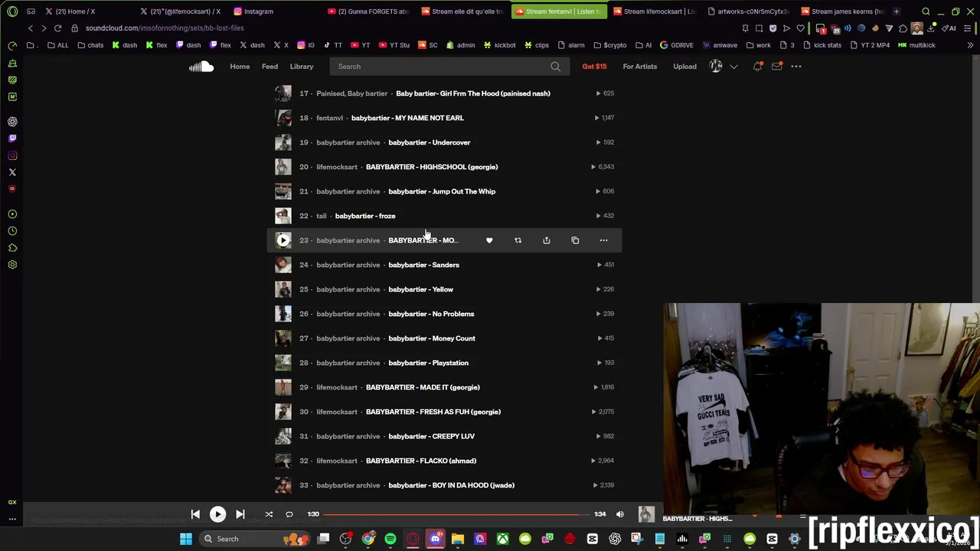Screen dimensions: 980x551
Task: Open a new browser tab with plus
Action: pos(897,11)
